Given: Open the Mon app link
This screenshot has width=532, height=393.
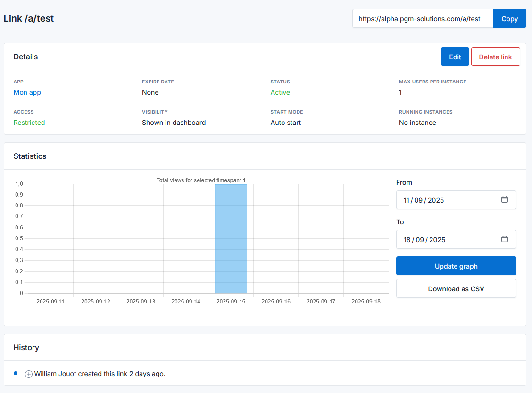Looking at the screenshot, I should 27,92.
